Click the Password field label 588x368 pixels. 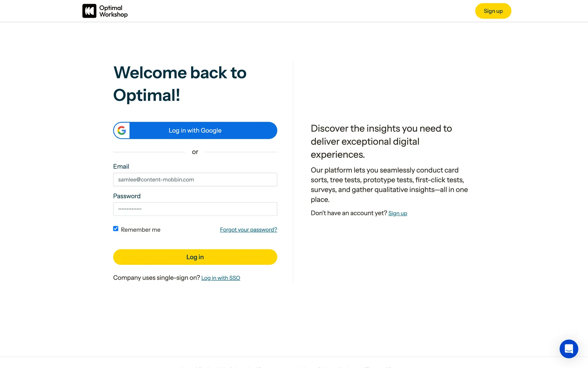click(x=127, y=196)
